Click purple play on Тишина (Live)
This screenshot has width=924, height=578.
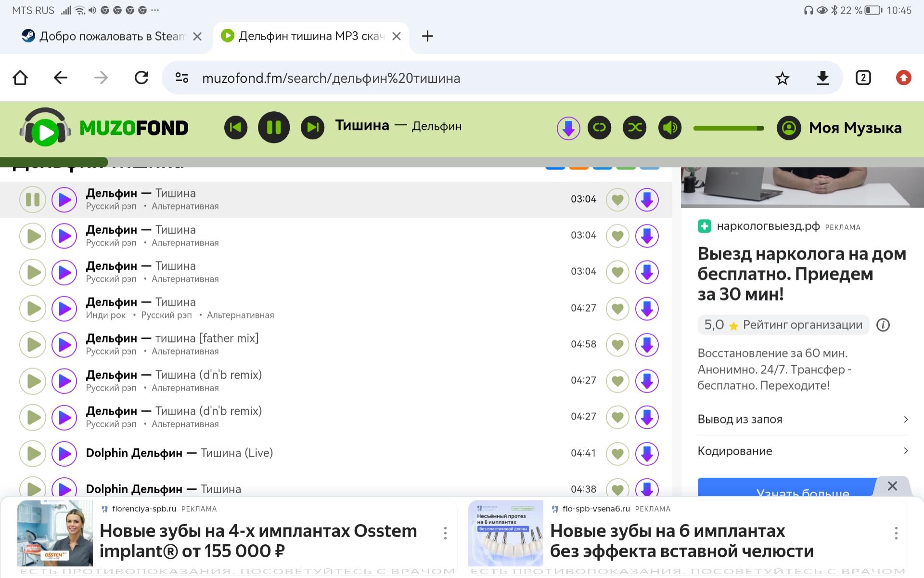(64, 453)
